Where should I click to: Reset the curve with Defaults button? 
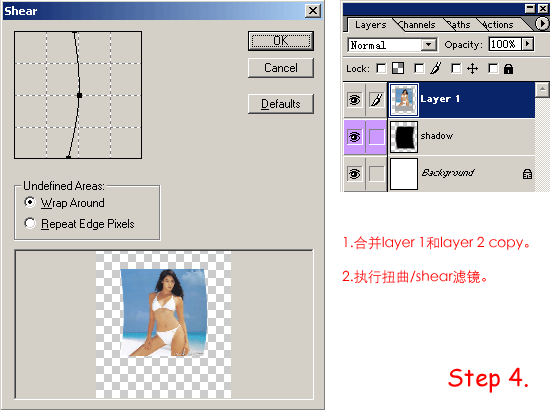(281, 104)
